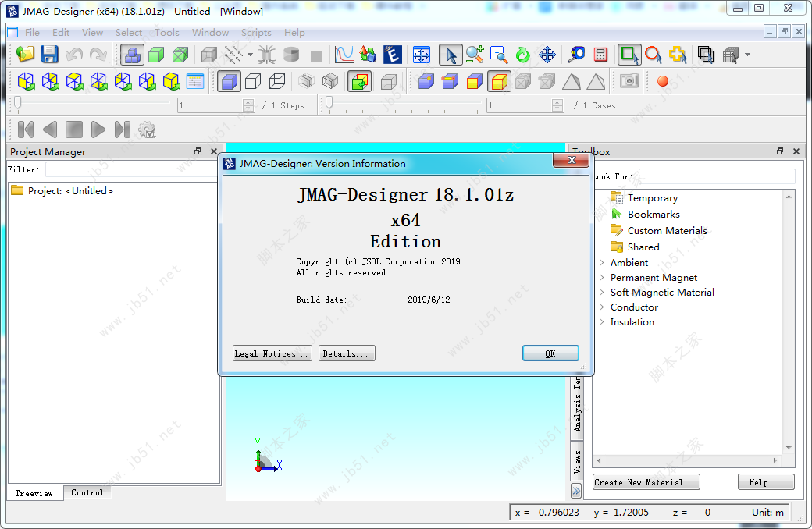
Task: Open the vector arrows display dropdown
Action: point(250,55)
